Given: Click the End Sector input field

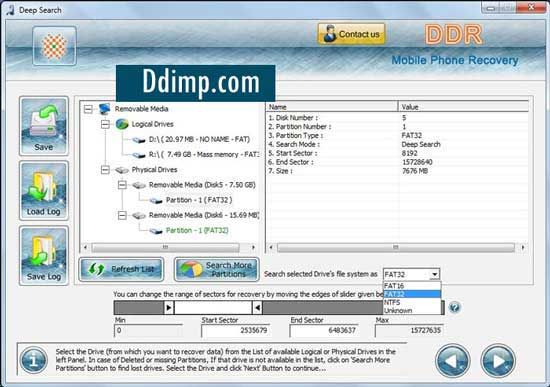Looking at the screenshot, I should (x=324, y=331).
